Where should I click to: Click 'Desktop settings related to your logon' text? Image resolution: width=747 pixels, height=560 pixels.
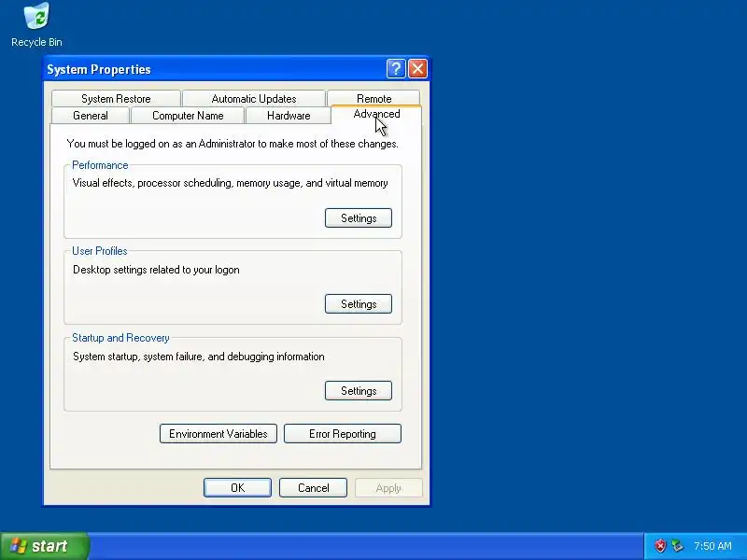point(156,270)
